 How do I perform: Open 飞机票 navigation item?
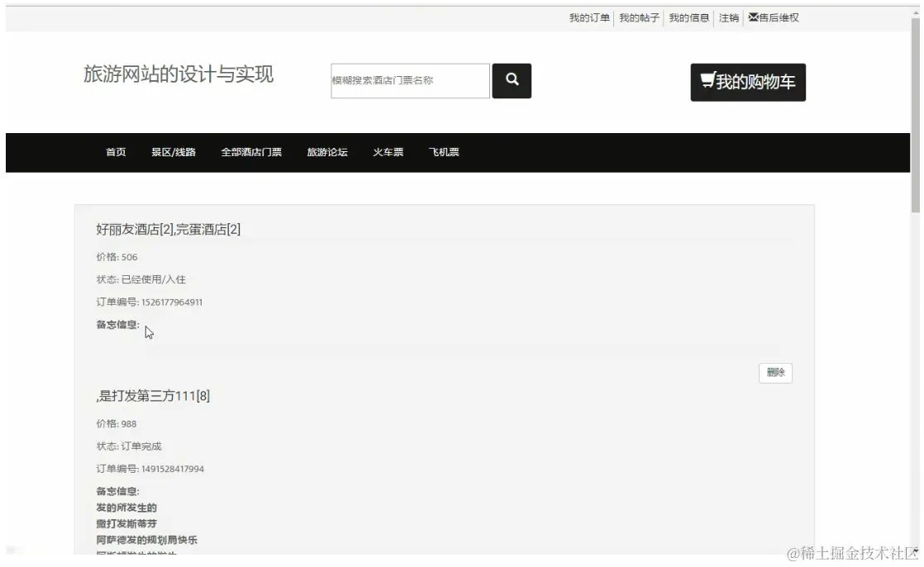444,152
